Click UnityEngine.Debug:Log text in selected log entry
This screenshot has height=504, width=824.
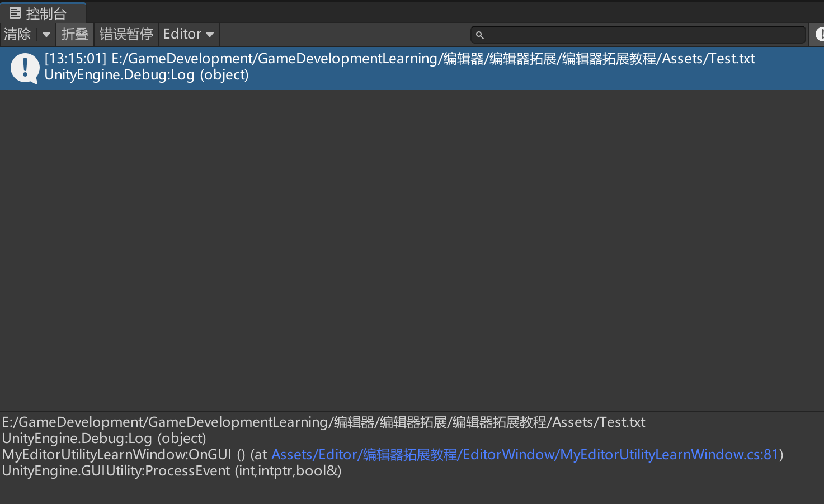(119, 75)
